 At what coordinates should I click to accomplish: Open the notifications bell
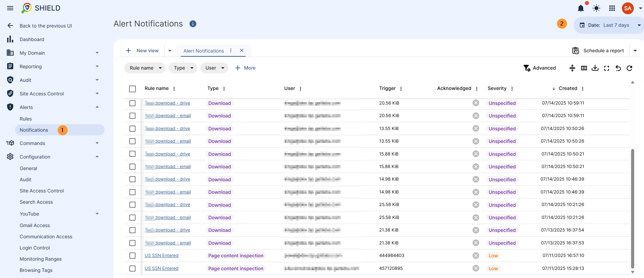tap(581, 8)
